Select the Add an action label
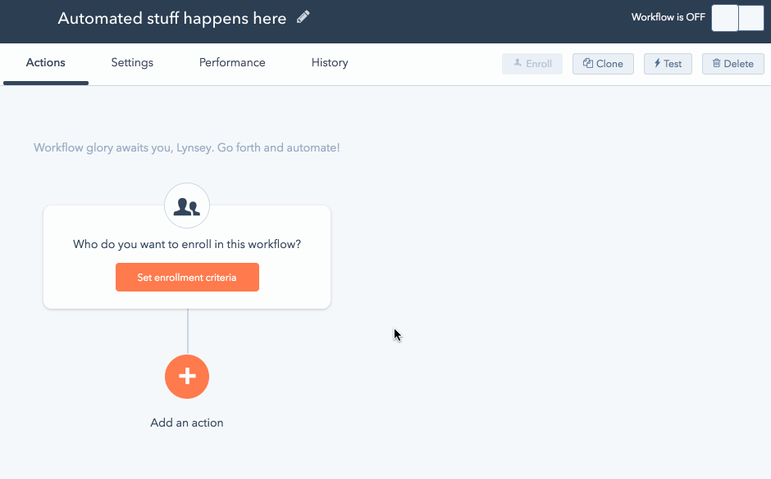Viewport: 771px width, 479px height. 187,422
